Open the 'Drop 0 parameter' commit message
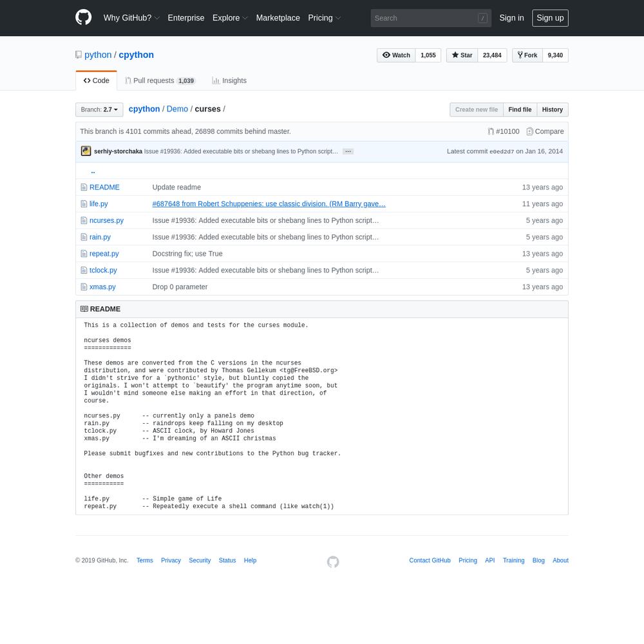The image size is (644, 644). [180, 287]
